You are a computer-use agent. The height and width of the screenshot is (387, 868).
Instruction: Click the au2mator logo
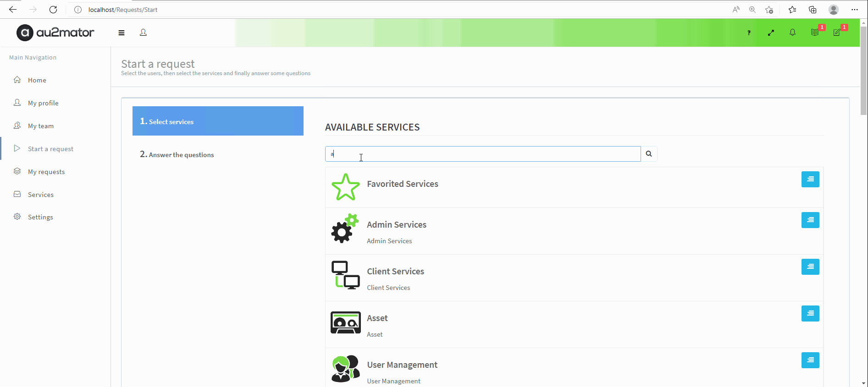tap(55, 33)
